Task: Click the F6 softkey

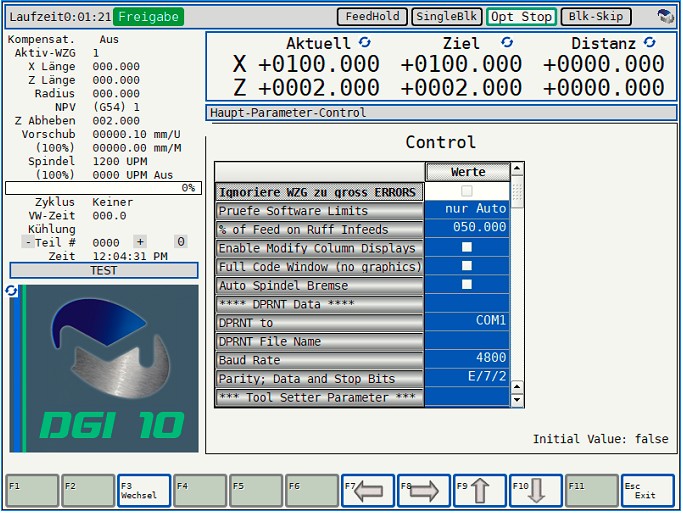Action: pos(312,491)
